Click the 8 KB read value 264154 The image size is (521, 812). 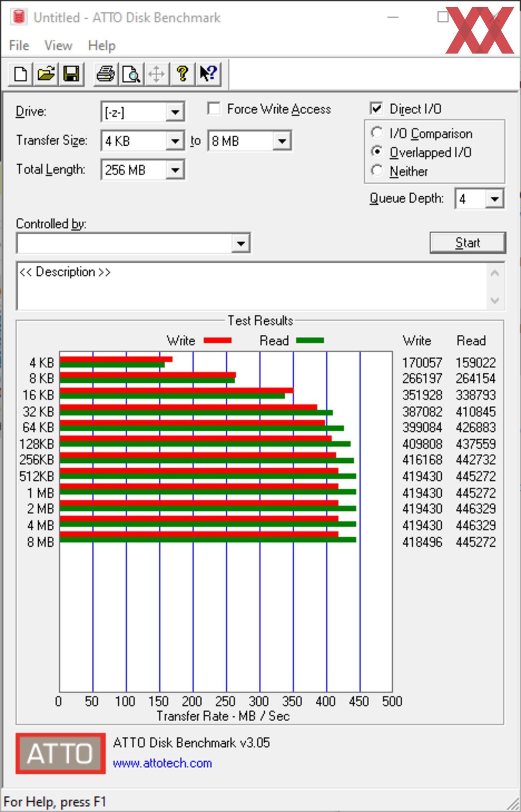(476, 378)
